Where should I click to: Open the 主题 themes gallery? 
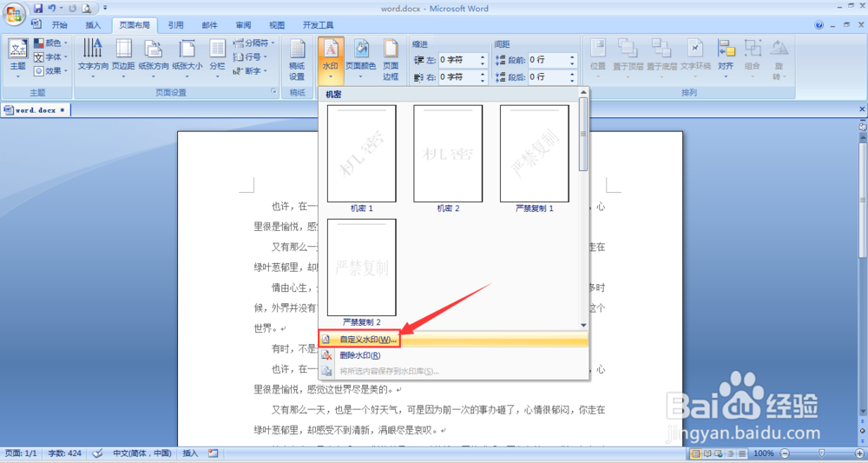click(x=17, y=59)
